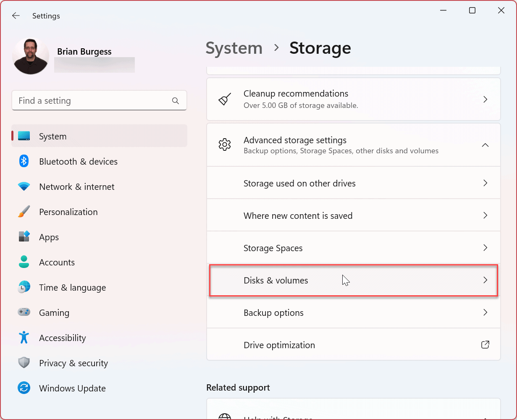517x420 pixels.
Task: Select the Gaming controller icon
Action: click(x=24, y=312)
